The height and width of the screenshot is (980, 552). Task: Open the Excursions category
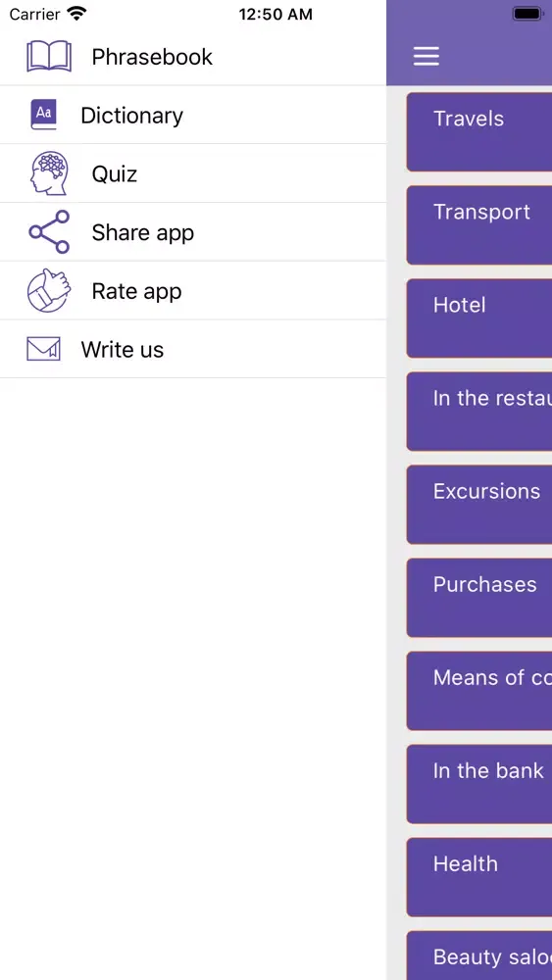479,505
